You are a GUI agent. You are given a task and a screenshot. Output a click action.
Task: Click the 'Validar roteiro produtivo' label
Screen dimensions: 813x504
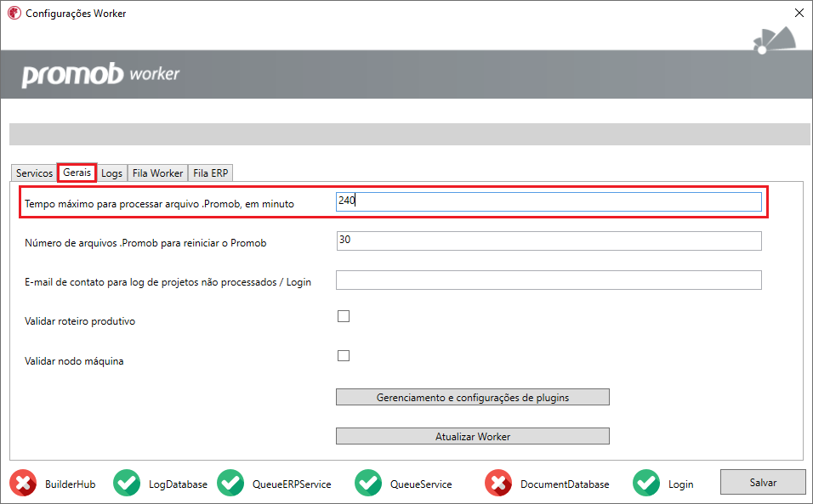coord(80,321)
